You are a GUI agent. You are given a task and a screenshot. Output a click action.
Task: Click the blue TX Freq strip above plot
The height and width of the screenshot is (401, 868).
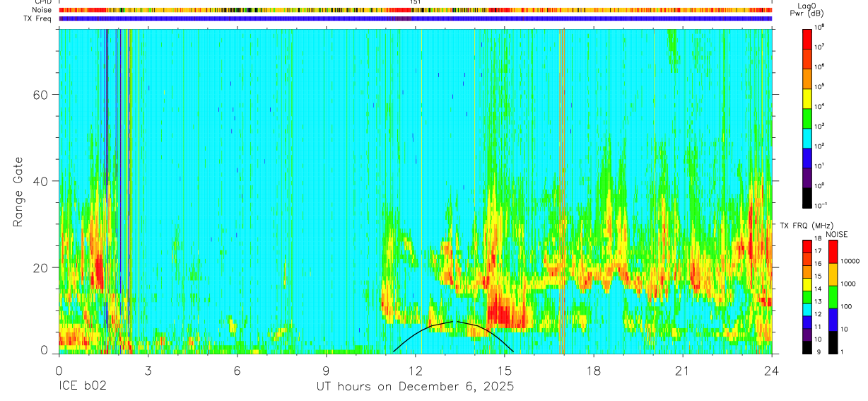[416, 18]
